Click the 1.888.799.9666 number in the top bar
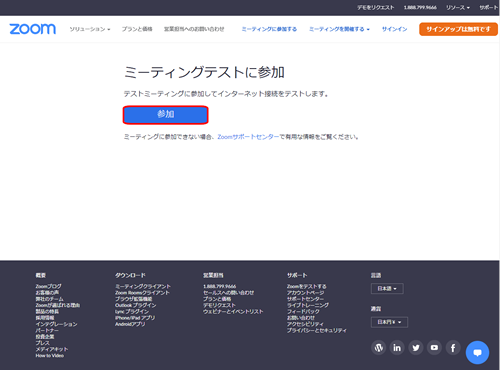This screenshot has width=500, height=370. tap(420, 7)
